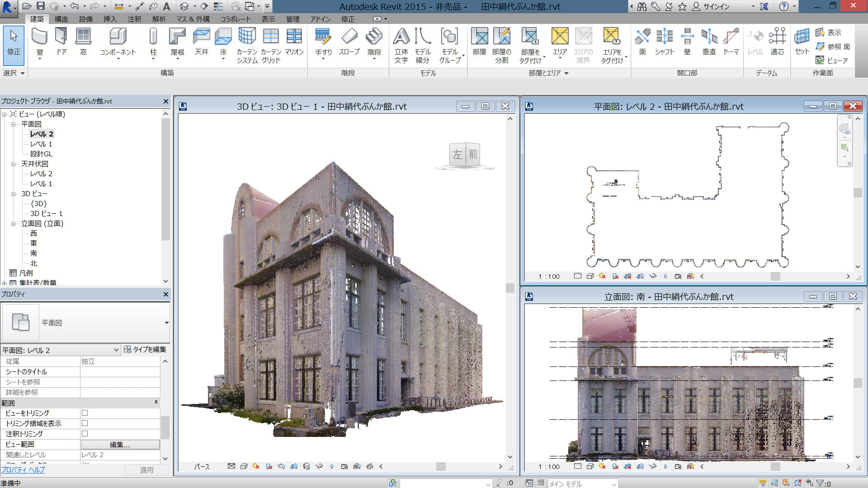
Task: Check the 注釈トリミング checkbox
Action: (85, 434)
